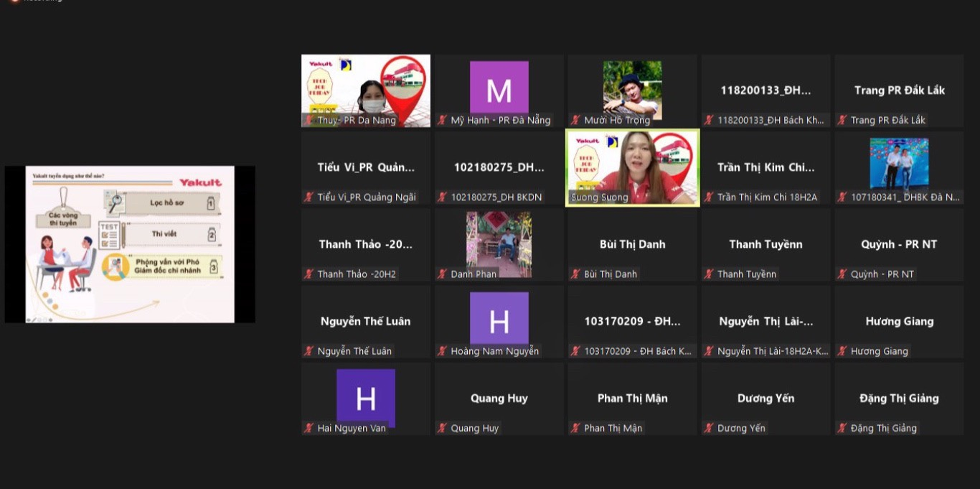Viewport: 980px width, 489px height.
Task: Click the centered title '118200133_ĐH...'
Action: pos(766,90)
